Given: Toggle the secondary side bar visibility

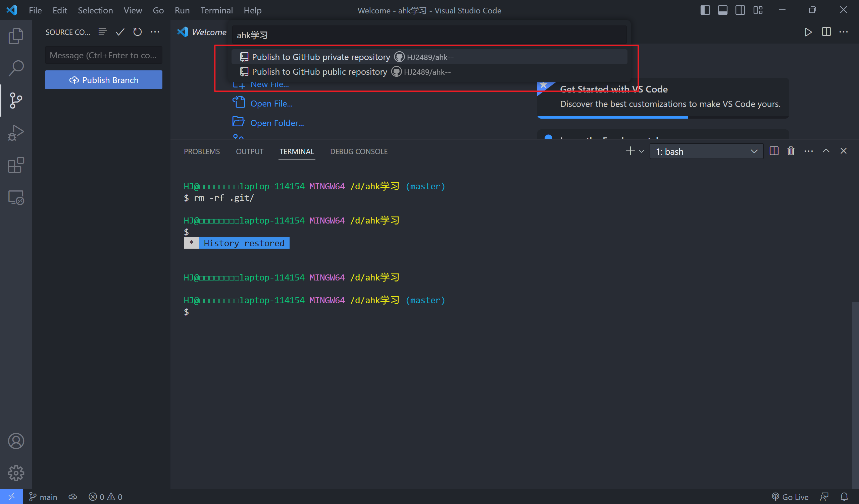Looking at the screenshot, I should pos(740,10).
